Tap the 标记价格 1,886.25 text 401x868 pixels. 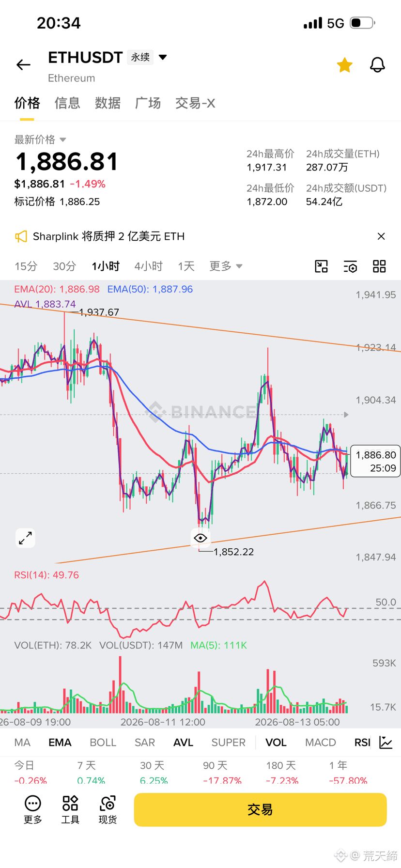click(x=57, y=201)
